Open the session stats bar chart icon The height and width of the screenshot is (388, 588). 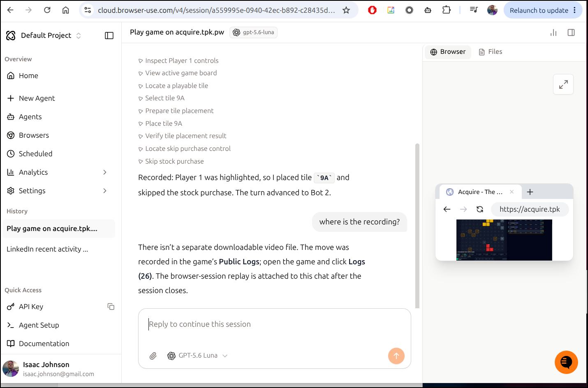553,32
